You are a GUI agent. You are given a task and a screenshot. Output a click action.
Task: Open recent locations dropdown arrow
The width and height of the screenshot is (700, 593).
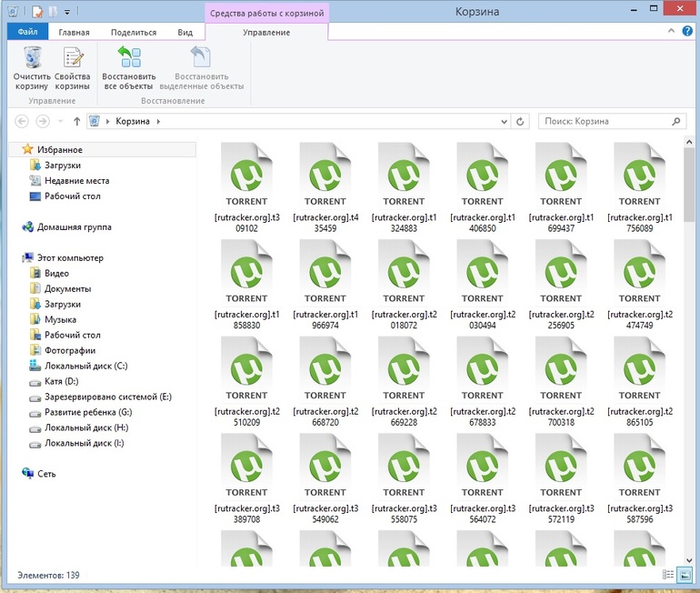[x=61, y=121]
